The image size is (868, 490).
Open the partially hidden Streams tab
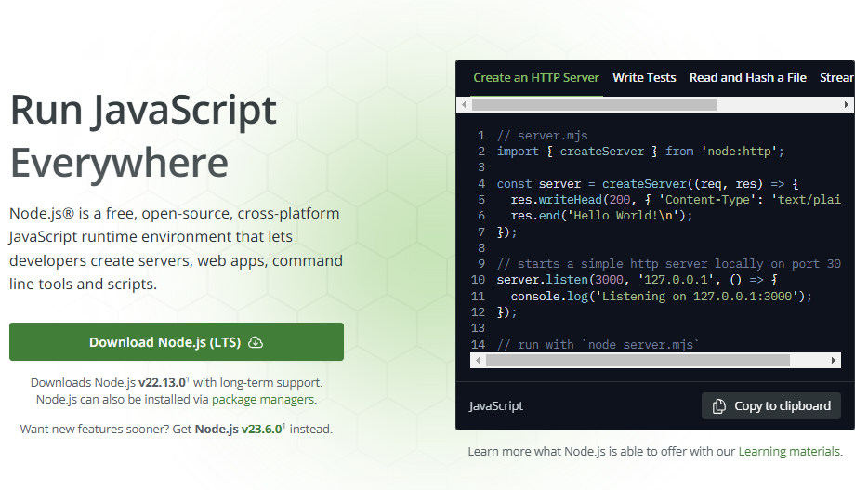[836, 77]
